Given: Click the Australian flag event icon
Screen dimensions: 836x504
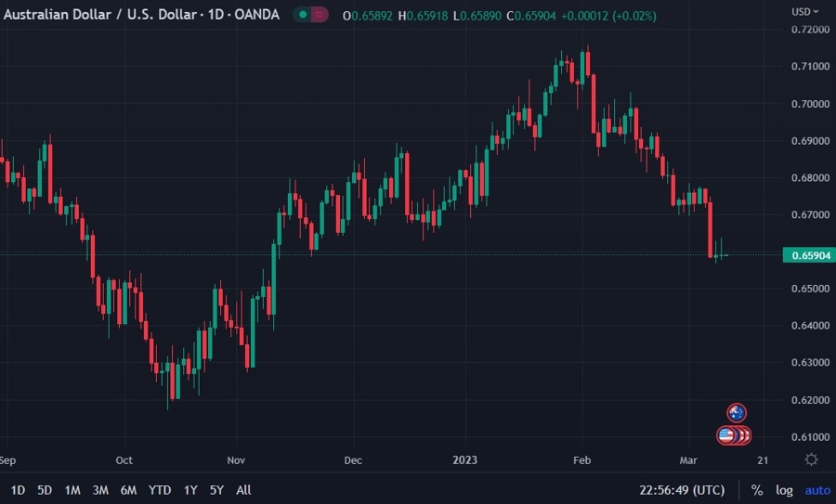Looking at the screenshot, I should point(737,413).
